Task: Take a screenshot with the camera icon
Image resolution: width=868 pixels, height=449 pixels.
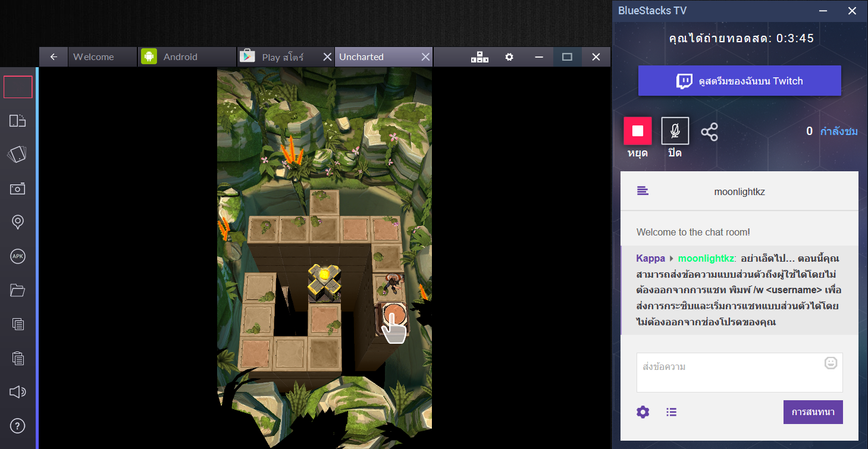Action: (18, 189)
